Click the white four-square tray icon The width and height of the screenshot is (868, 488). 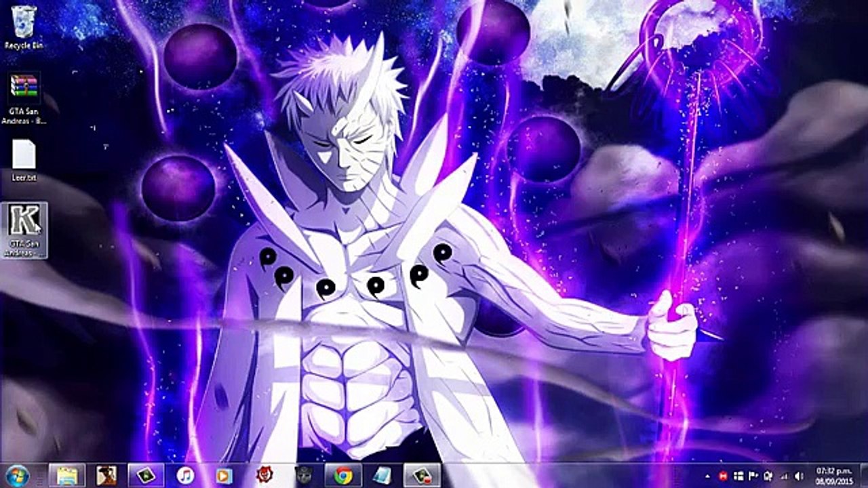click(738, 476)
